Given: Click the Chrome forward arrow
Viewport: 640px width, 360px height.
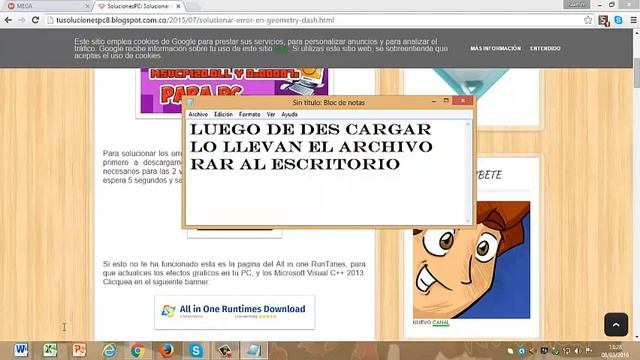Looking at the screenshot, I should coord(22,20).
